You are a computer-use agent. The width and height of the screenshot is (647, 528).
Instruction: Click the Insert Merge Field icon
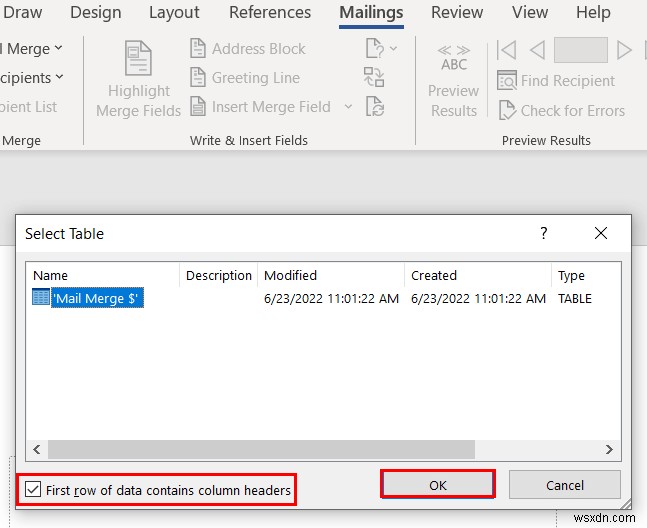pyautogui.click(x=198, y=106)
